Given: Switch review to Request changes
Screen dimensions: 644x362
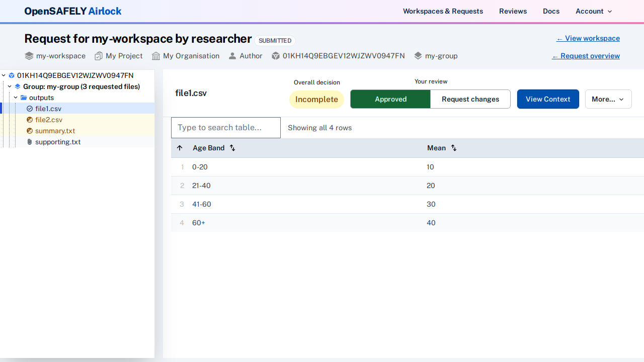Looking at the screenshot, I should click(470, 99).
